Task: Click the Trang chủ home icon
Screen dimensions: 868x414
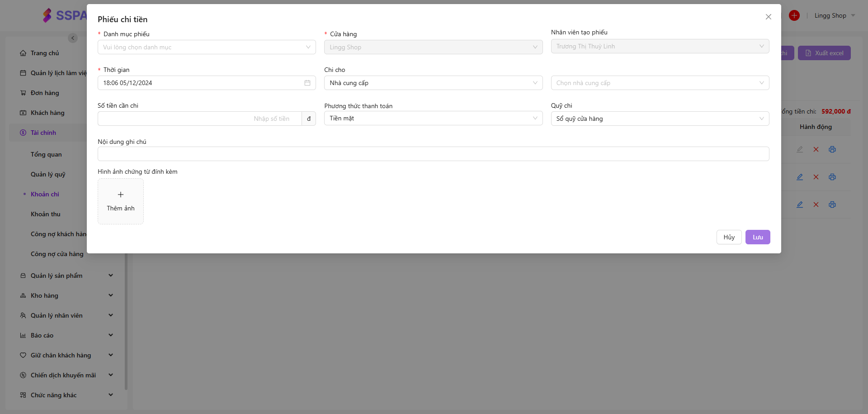Action: [23, 53]
